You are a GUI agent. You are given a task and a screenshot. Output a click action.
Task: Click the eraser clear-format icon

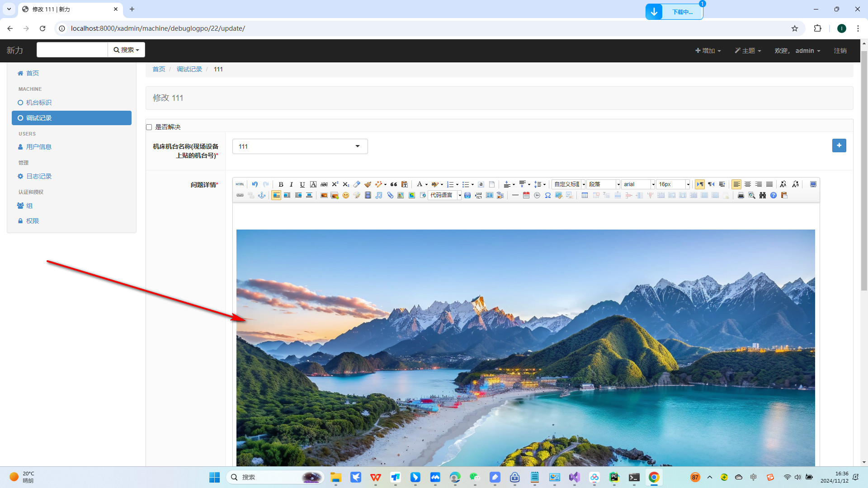[x=357, y=184]
